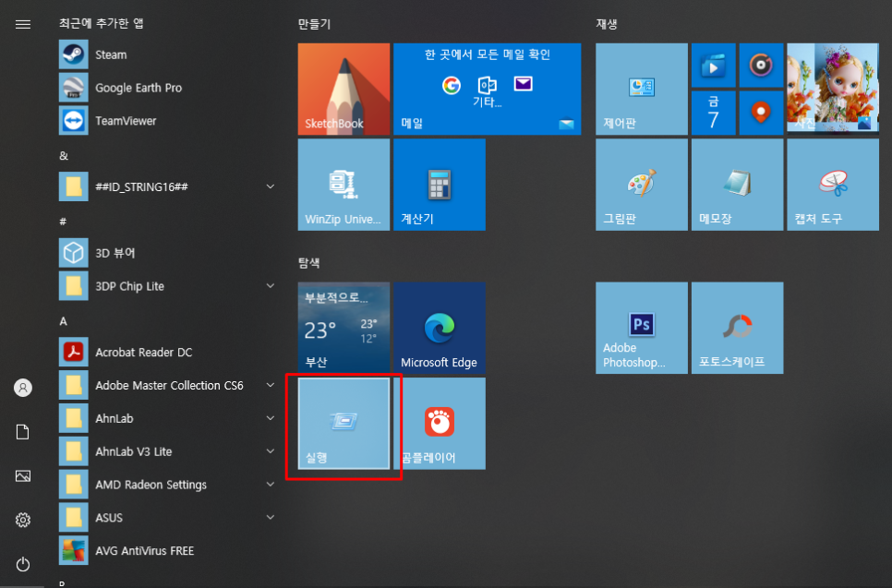The width and height of the screenshot is (892, 588).
Task: Expand the AhnLab V3 Lite chevron
Action: 271,451
